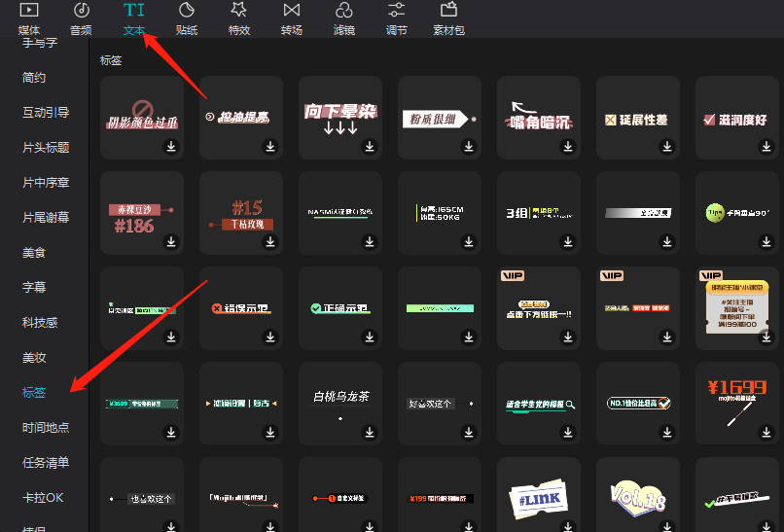This screenshot has width=784, height=532.
Task: Download the Tips green circle template
Action: (x=766, y=241)
